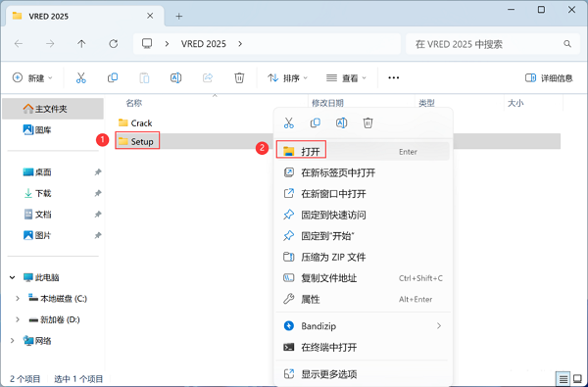Image resolution: width=588 pixels, height=387 pixels.
Task: Sort by the 修改日期 column header
Action: click(327, 103)
